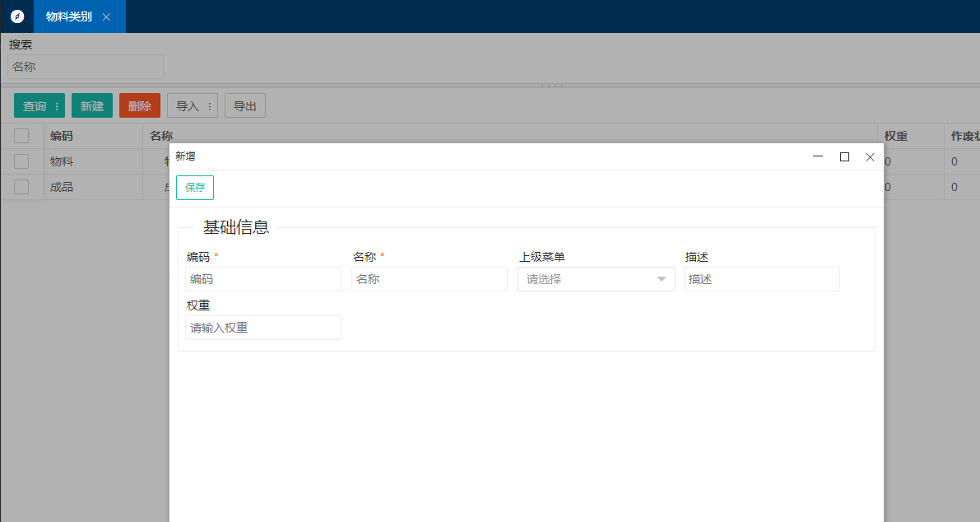Minimize the 新增 dialog window
The width and height of the screenshot is (980, 522).
818,156
